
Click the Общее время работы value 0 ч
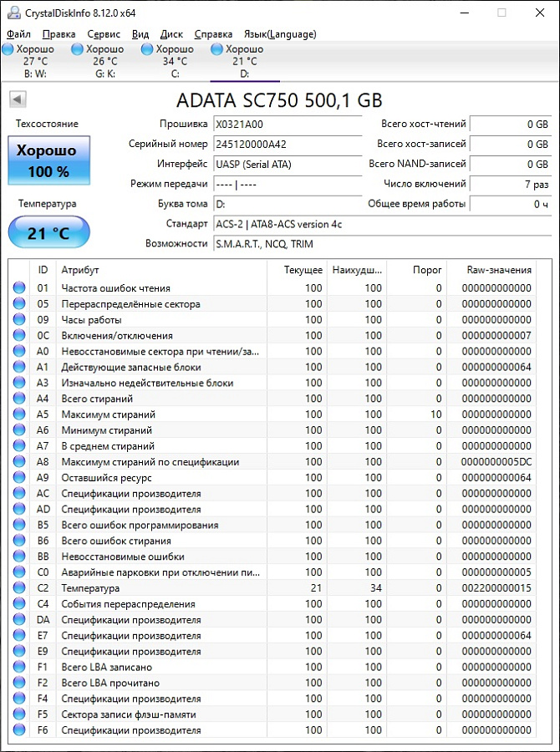pyautogui.click(x=511, y=204)
